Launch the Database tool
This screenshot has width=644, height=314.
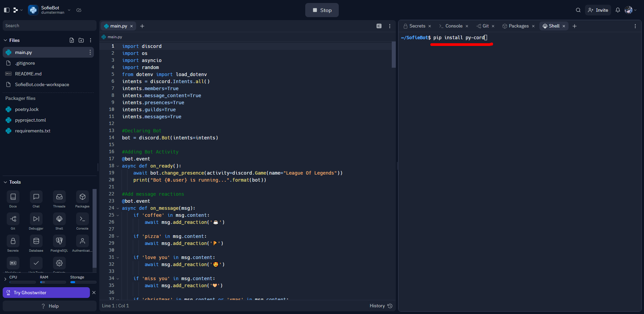(x=36, y=243)
